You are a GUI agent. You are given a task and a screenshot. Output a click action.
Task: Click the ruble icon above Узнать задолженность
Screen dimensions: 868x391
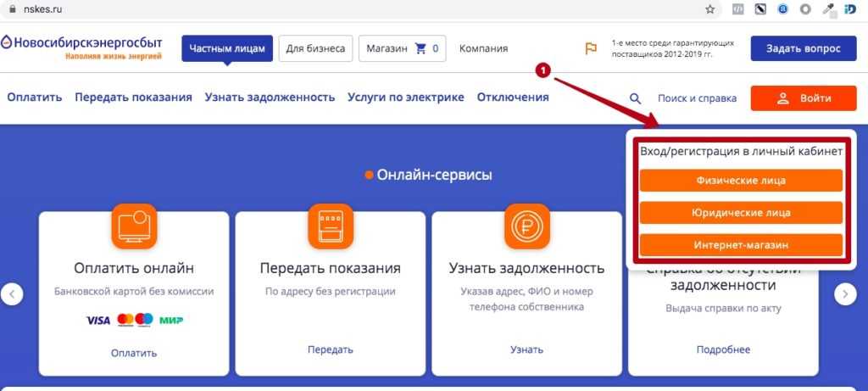526,226
